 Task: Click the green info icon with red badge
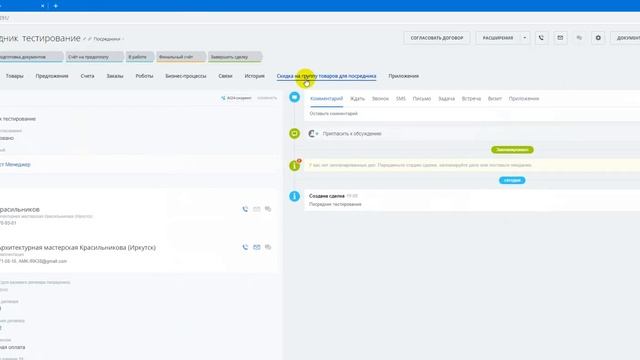coord(295,165)
